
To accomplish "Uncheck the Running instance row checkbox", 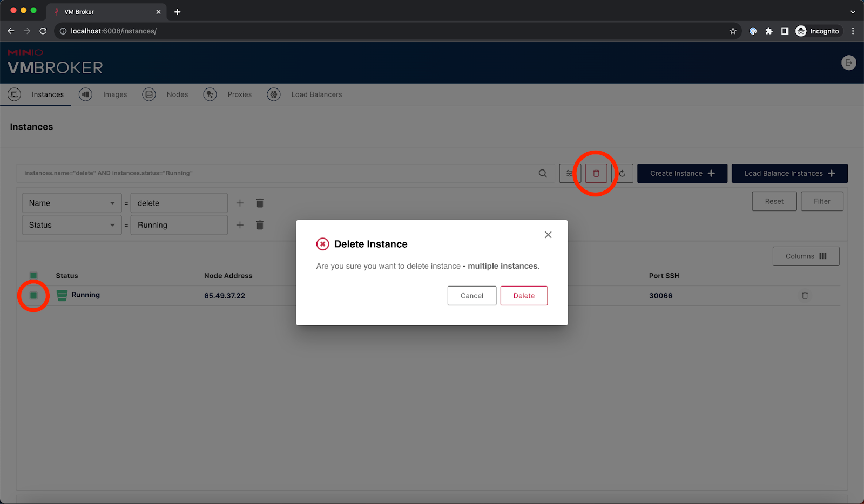I will 33,296.
